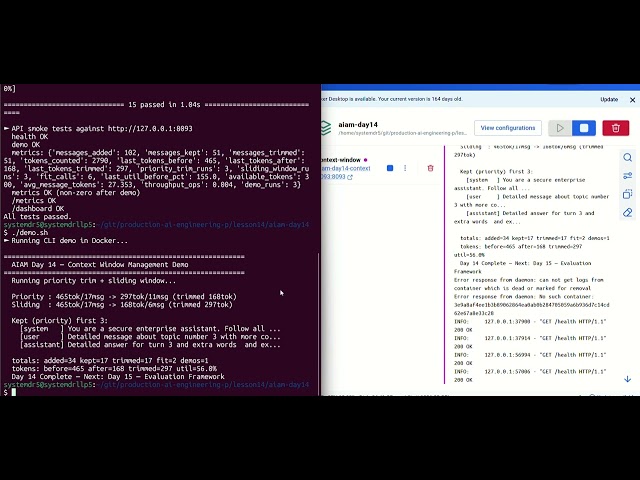Click Update link in notification banner

click(609, 100)
